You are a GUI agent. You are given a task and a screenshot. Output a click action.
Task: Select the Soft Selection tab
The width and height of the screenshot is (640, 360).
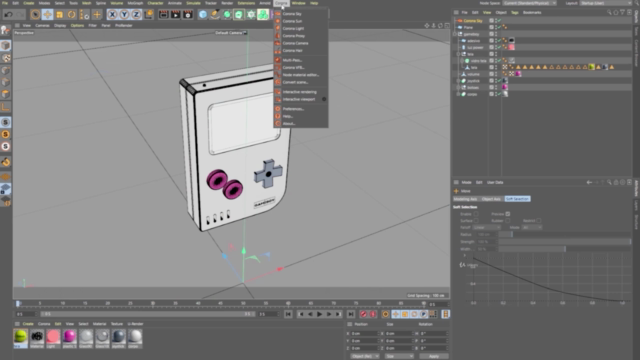click(x=517, y=199)
